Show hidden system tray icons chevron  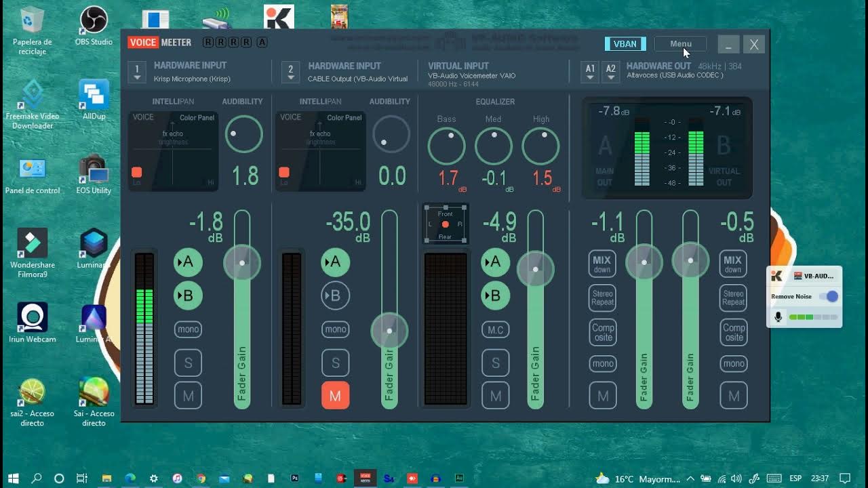tap(690, 479)
